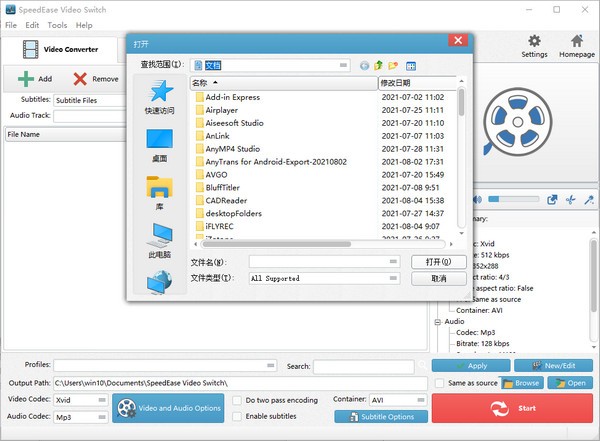Open the Homepage house icon
The height and width of the screenshot is (441, 600).
[577, 41]
